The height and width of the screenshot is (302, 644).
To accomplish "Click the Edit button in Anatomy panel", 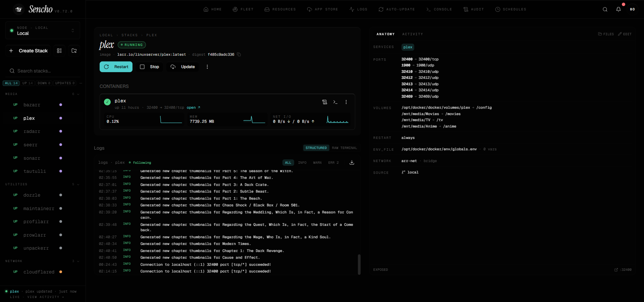I will point(625,34).
